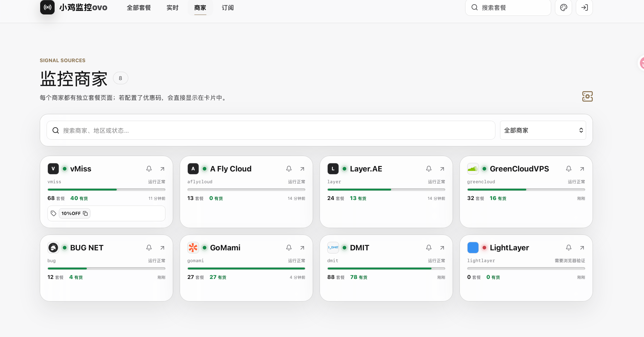Click the vMiss stock progress bar
This screenshot has width=644, height=337.
(x=107, y=190)
